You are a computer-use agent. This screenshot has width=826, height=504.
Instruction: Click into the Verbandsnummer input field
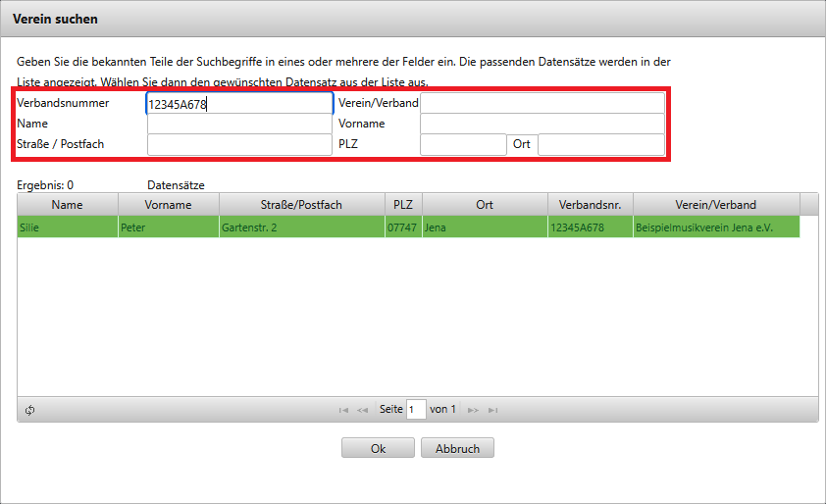239,104
